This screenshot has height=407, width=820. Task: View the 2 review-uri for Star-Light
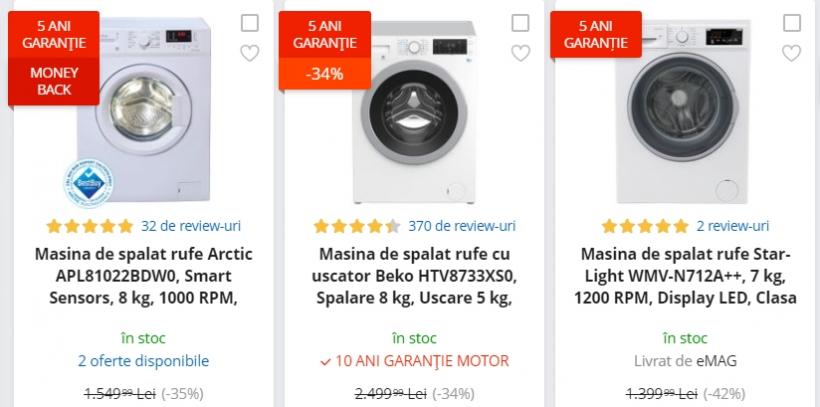pos(733,226)
